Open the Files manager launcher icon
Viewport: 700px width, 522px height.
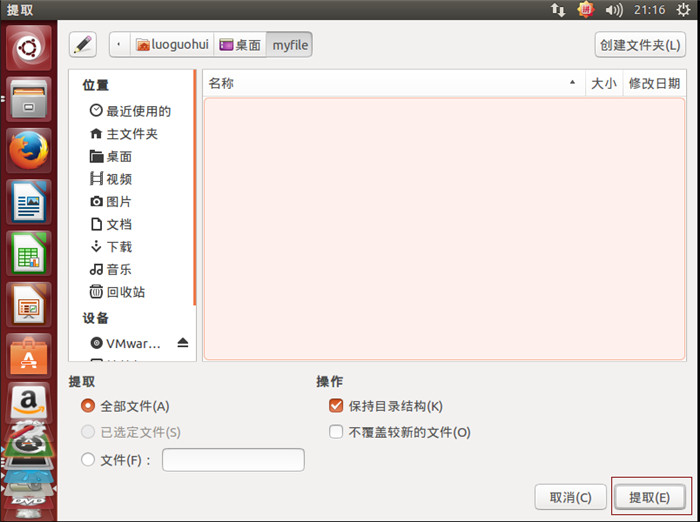(x=29, y=99)
